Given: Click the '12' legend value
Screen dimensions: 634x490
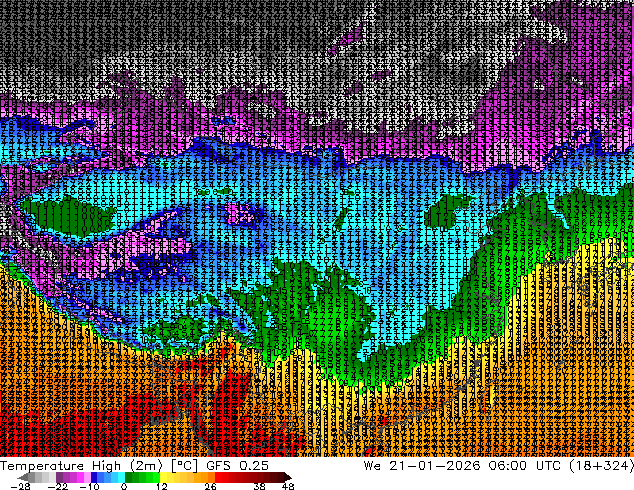Looking at the screenshot, I should tap(162, 486).
